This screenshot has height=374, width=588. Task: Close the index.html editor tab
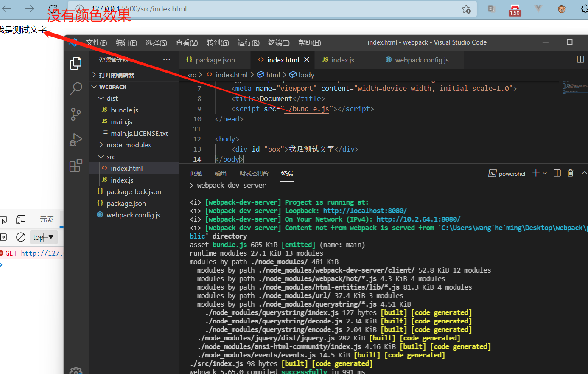point(307,59)
